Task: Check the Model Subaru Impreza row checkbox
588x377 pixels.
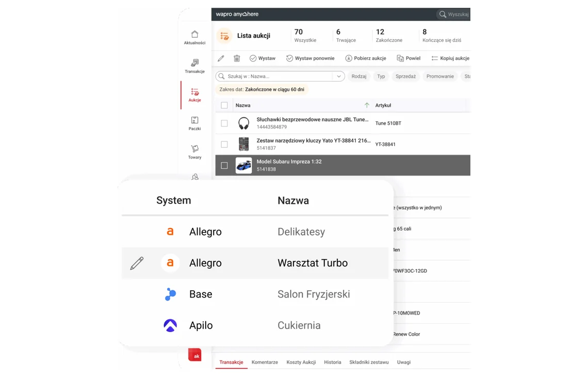Action: coord(224,165)
